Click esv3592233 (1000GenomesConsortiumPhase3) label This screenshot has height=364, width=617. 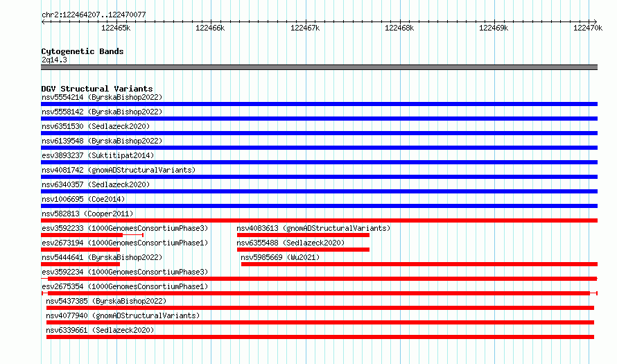tap(125, 228)
